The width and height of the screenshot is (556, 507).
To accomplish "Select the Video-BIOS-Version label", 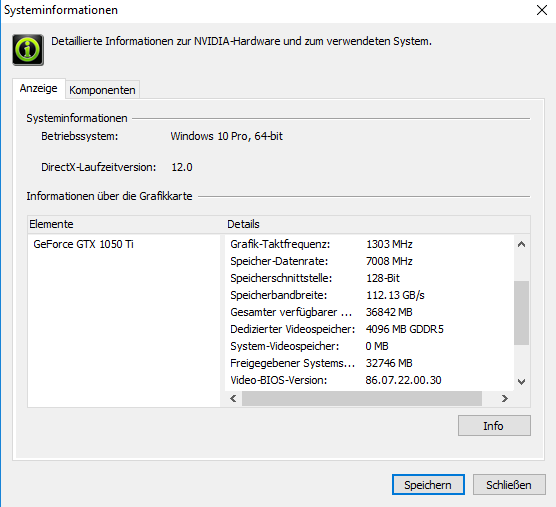I will [279, 380].
